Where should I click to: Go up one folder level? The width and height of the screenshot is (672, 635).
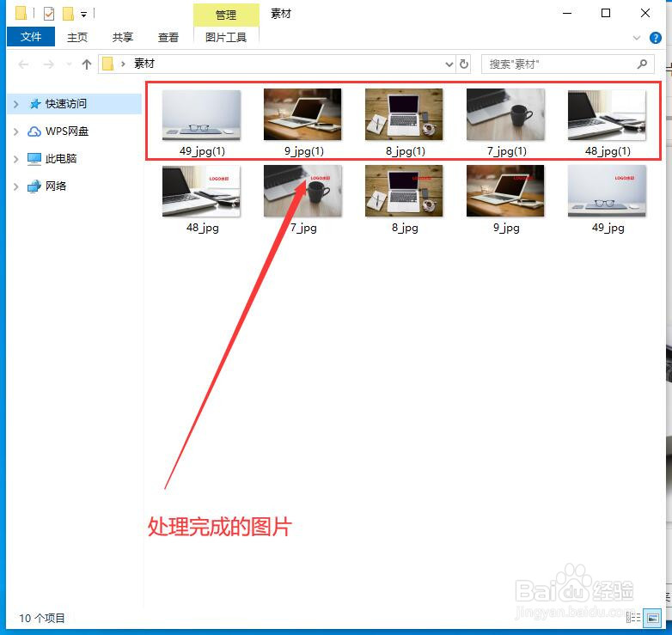pyautogui.click(x=87, y=64)
